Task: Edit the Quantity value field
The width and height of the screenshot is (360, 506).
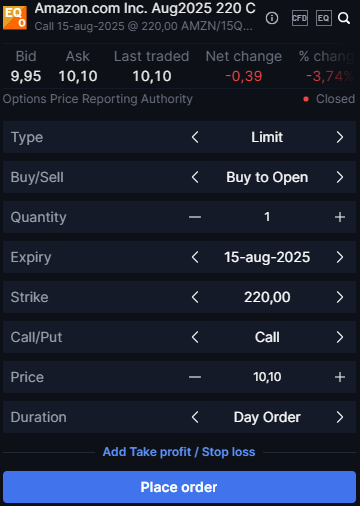Action: [x=267, y=217]
